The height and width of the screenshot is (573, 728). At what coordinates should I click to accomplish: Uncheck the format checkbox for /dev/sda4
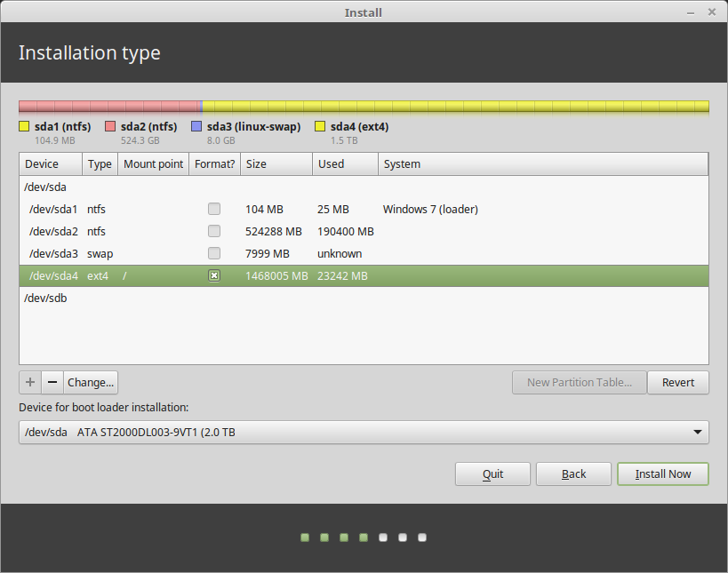click(x=214, y=275)
